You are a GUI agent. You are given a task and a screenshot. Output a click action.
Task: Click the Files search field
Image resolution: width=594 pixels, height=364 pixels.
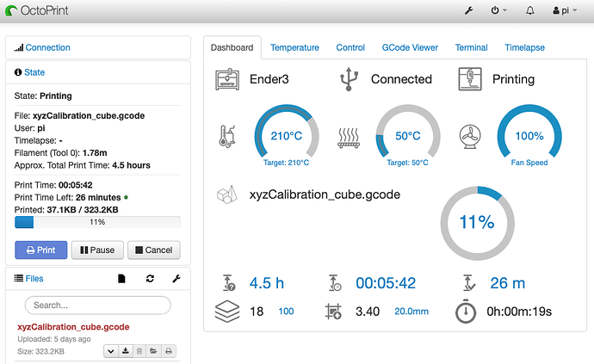[x=98, y=305]
